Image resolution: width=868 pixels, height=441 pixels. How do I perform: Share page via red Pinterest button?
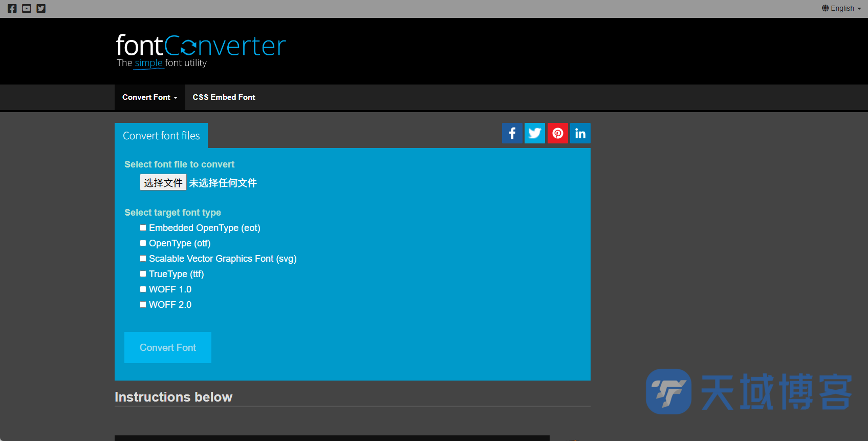pos(558,133)
